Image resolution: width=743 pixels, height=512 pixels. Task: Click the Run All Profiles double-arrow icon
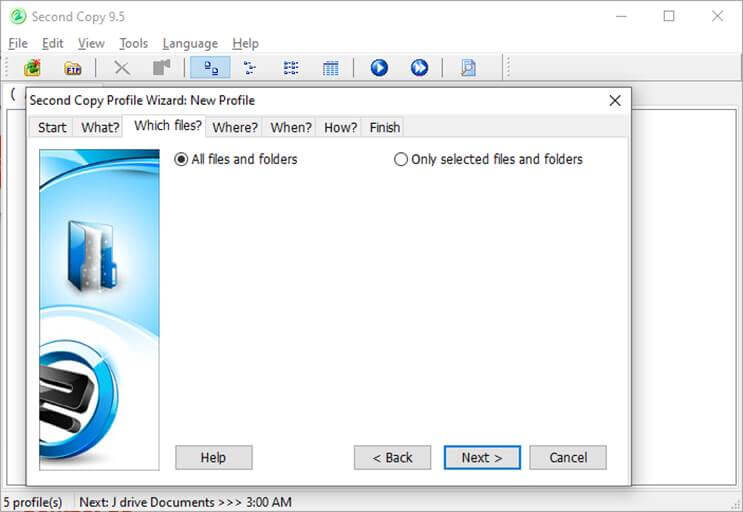click(419, 68)
